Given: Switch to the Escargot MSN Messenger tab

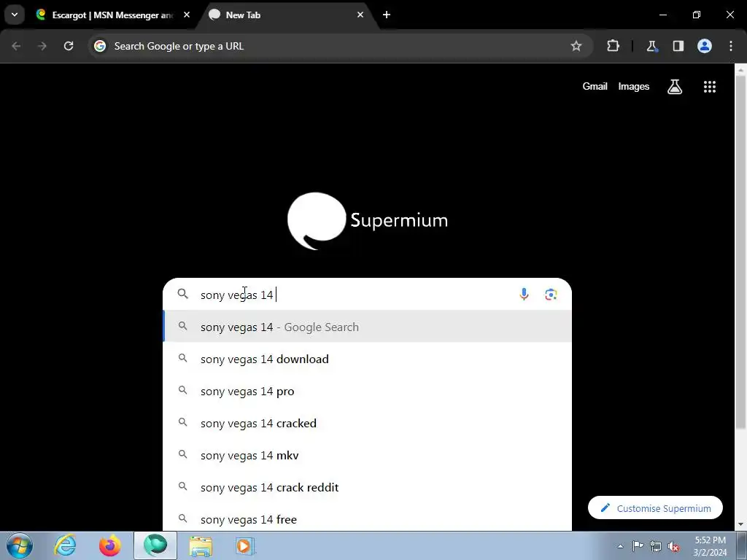Looking at the screenshot, I should [113, 15].
